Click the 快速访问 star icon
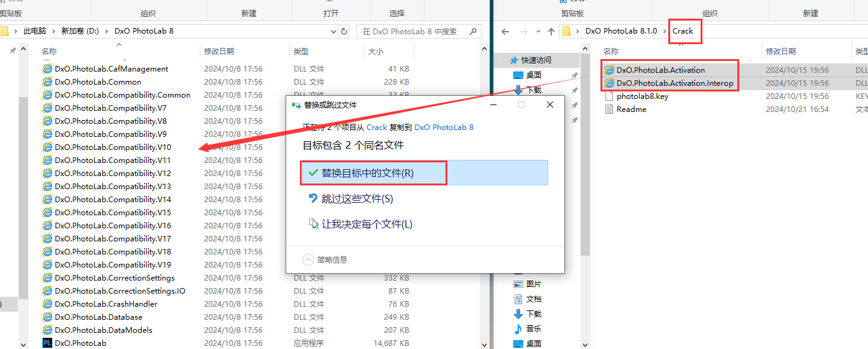The height and width of the screenshot is (349, 868). (x=514, y=60)
